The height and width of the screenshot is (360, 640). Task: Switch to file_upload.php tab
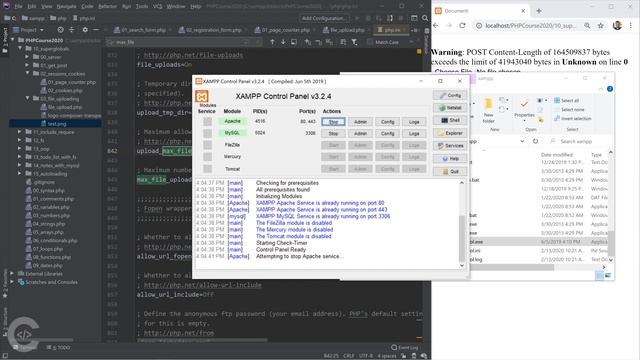(x=344, y=30)
